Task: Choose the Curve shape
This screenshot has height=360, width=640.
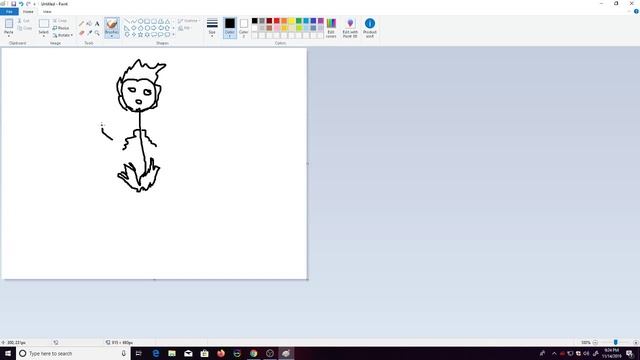Action: tap(133, 21)
